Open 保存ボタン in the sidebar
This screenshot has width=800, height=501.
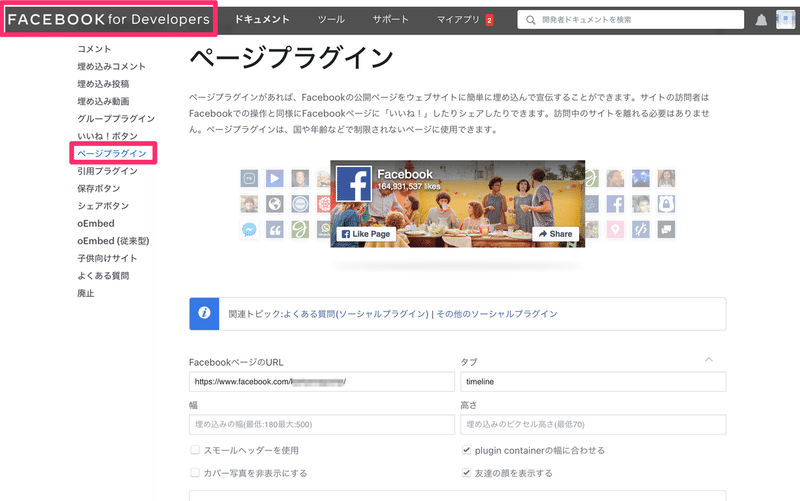point(98,188)
